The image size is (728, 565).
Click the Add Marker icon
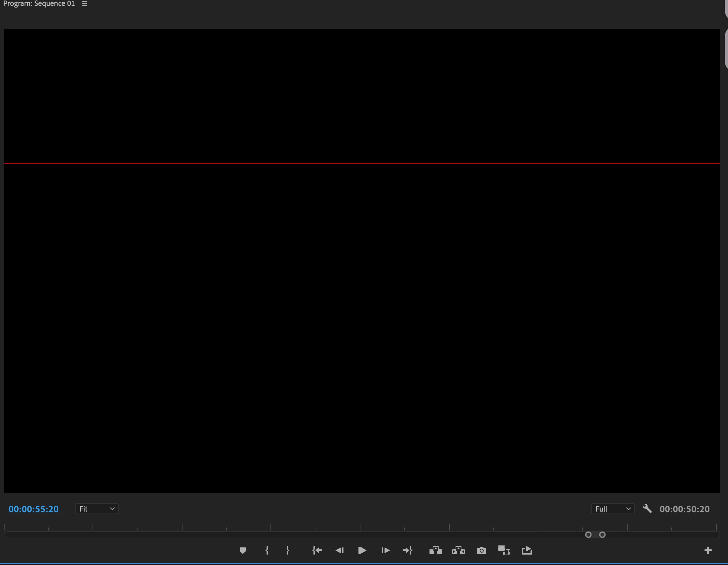tap(243, 550)
